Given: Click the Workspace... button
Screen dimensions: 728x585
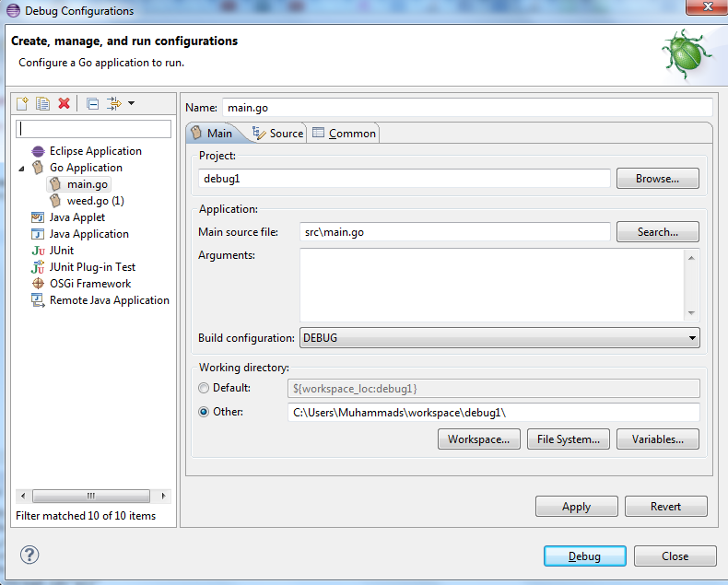Looking at the screenshot, I should pyautogui.click(x=478, y=439).
